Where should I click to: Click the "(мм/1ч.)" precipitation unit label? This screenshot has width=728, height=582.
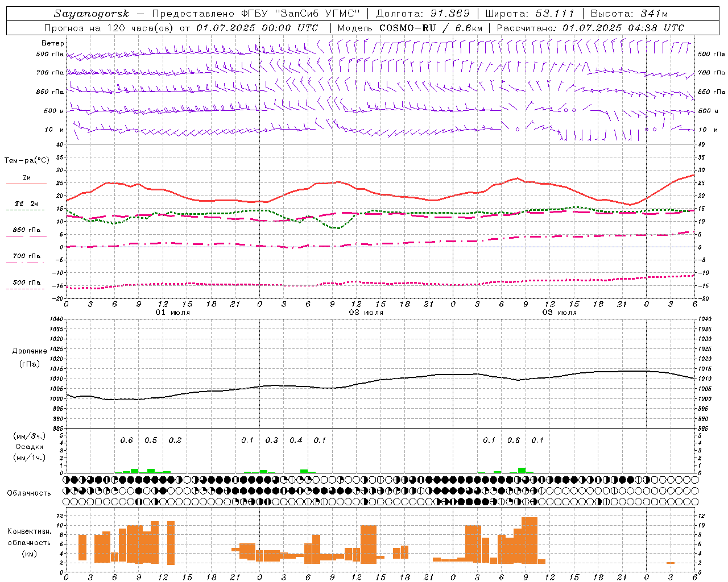coord(30,458)
